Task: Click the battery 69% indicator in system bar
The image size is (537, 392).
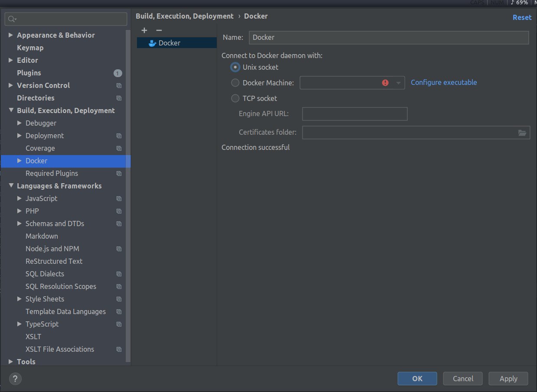Action: point(519,3)
